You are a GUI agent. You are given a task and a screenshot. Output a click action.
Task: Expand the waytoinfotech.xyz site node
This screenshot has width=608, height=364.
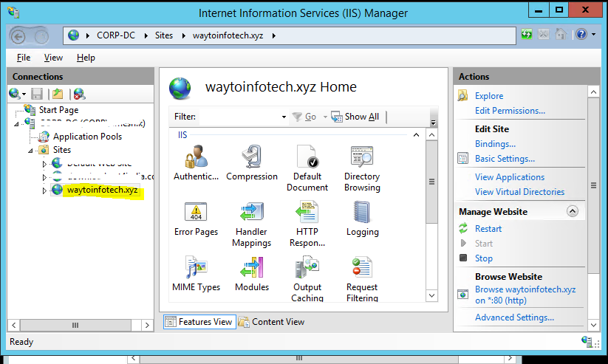(44, 190)
